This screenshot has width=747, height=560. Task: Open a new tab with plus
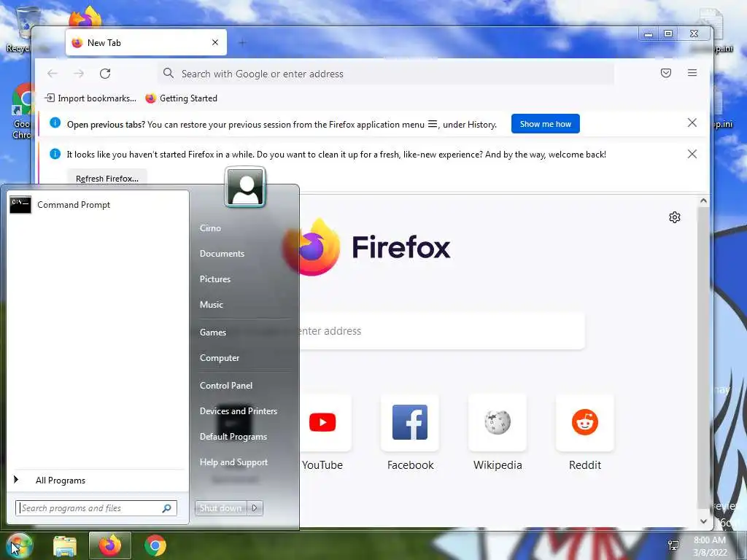click(242, 43)
